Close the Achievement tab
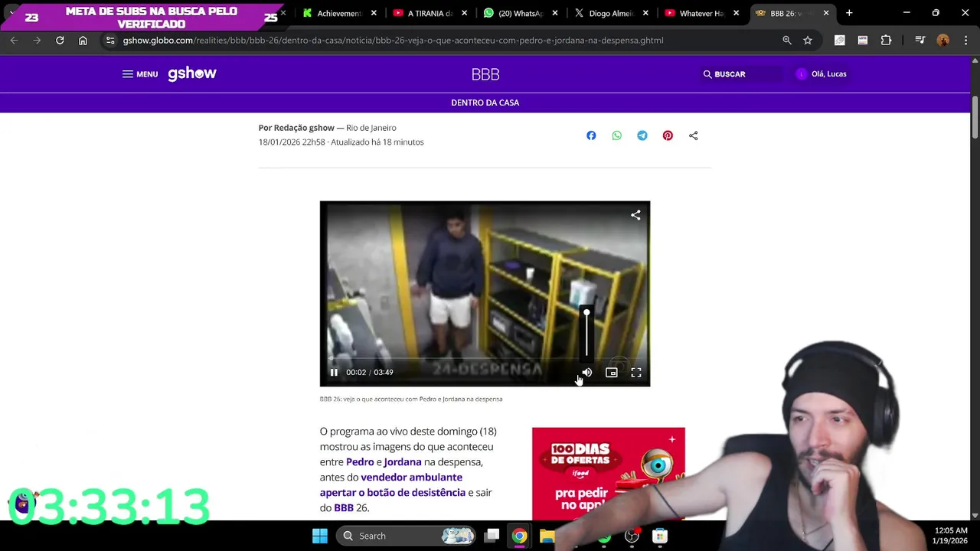Screen dimensions: 980x551 pos(374,13)
